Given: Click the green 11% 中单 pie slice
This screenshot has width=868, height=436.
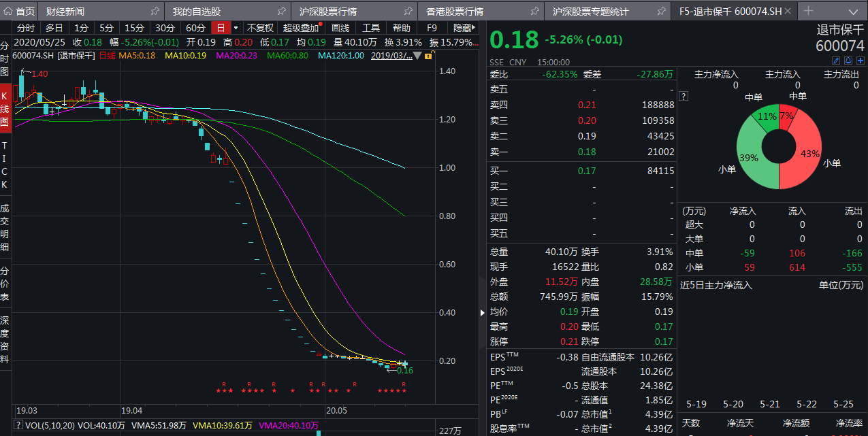Looking at the screenshot, I should 766,118.
